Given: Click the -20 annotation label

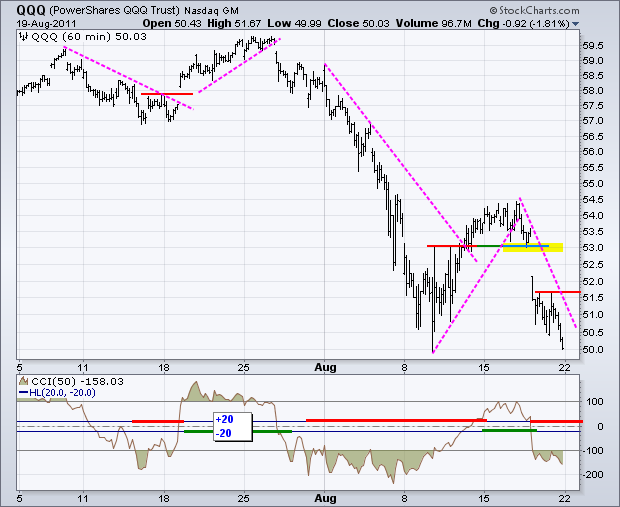Looking at the screenshot, I should 224,433.
